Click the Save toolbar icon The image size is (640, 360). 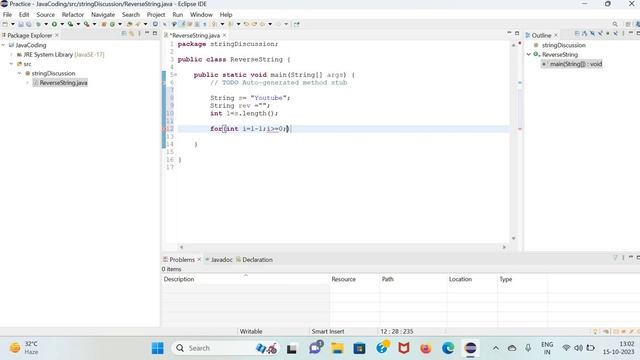[20, 24]
